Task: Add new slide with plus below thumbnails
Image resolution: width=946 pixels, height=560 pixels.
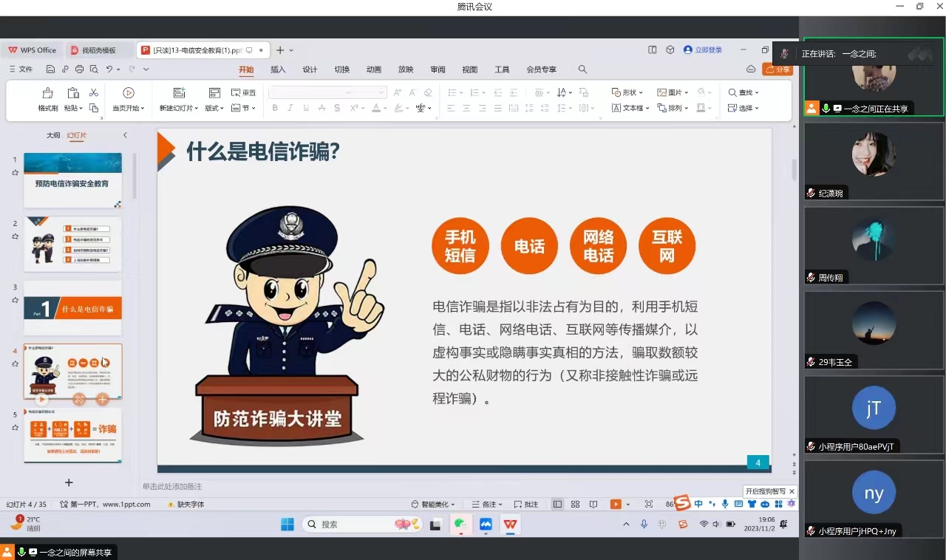Action: point(69,482)
